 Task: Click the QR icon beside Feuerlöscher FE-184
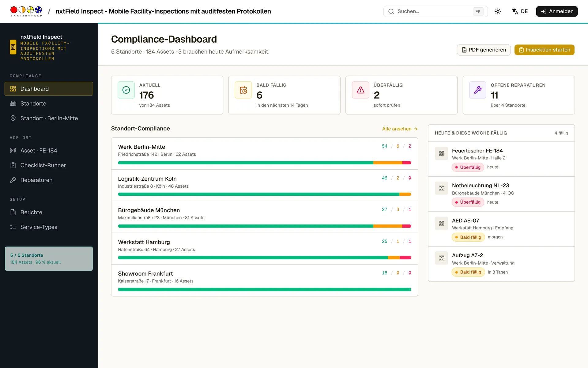(441, 153)
